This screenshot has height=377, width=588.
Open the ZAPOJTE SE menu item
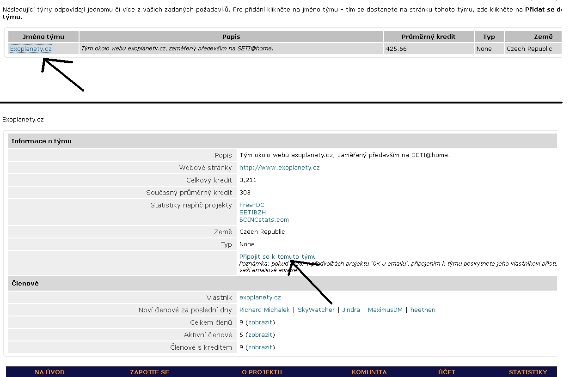coord(149,372)
